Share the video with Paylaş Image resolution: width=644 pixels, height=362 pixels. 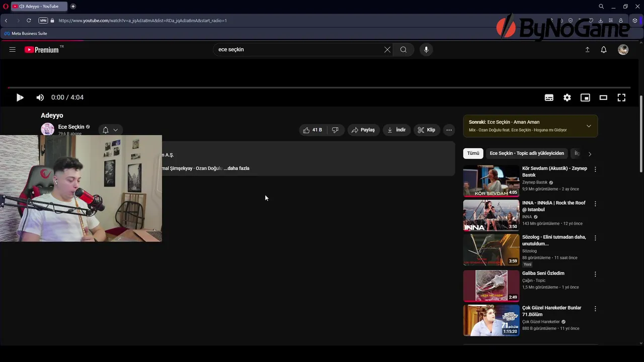363,130
